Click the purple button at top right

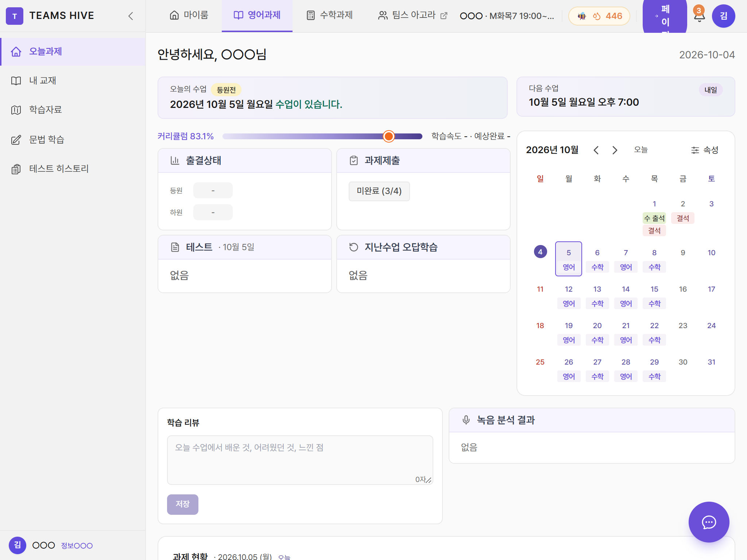pos(665,16)
